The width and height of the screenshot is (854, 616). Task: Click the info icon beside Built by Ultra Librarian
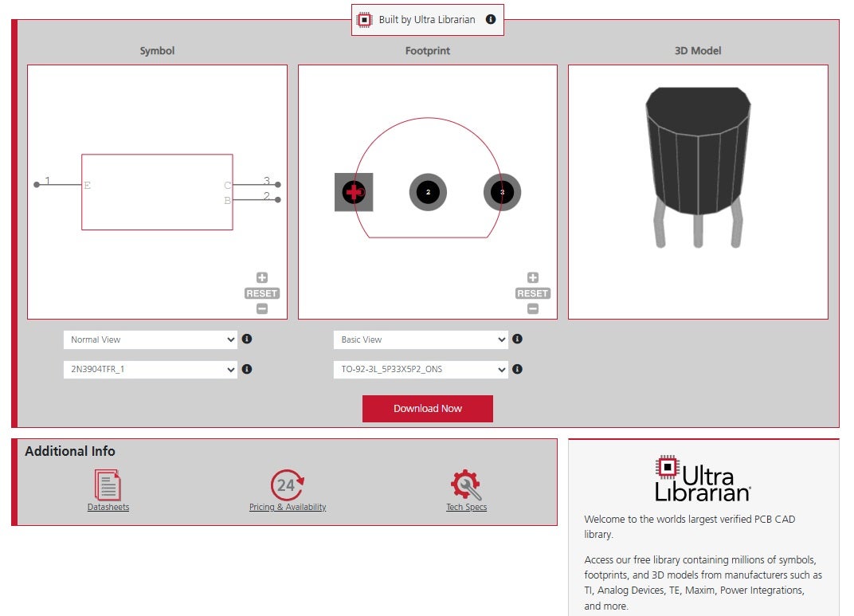point(490,19)
